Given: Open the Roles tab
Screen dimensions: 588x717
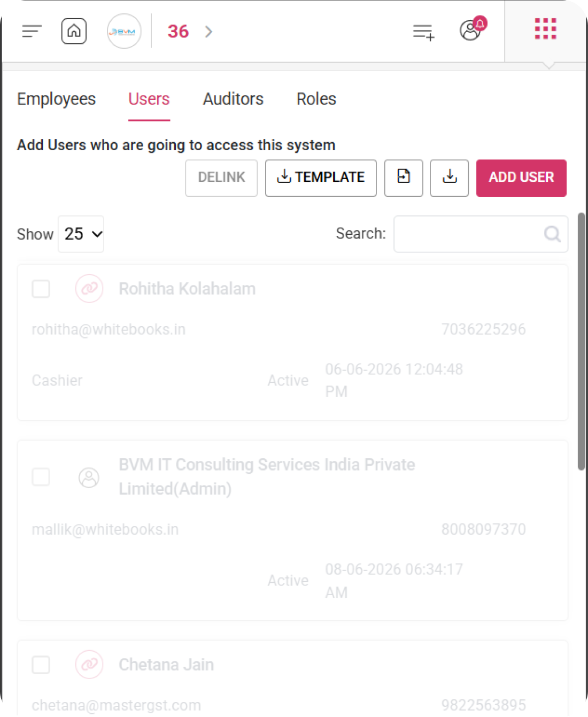Looking at the screenshot, I should [316, 99].
